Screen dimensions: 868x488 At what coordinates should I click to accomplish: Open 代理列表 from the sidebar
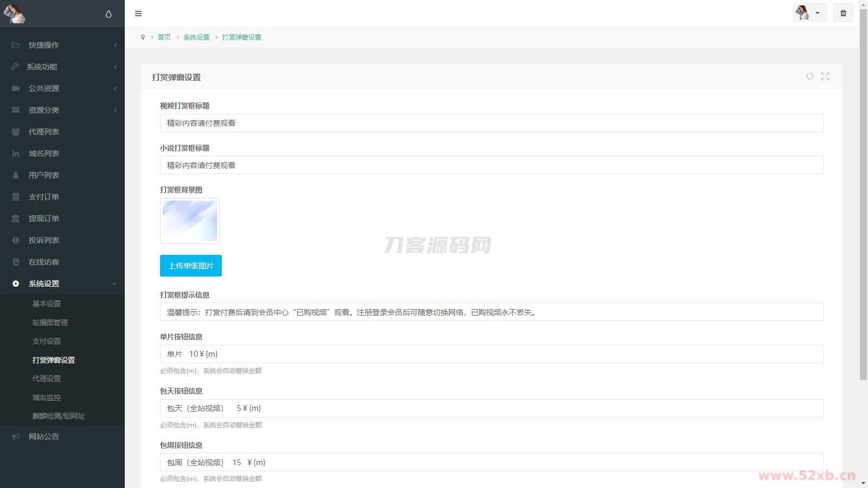44,132
